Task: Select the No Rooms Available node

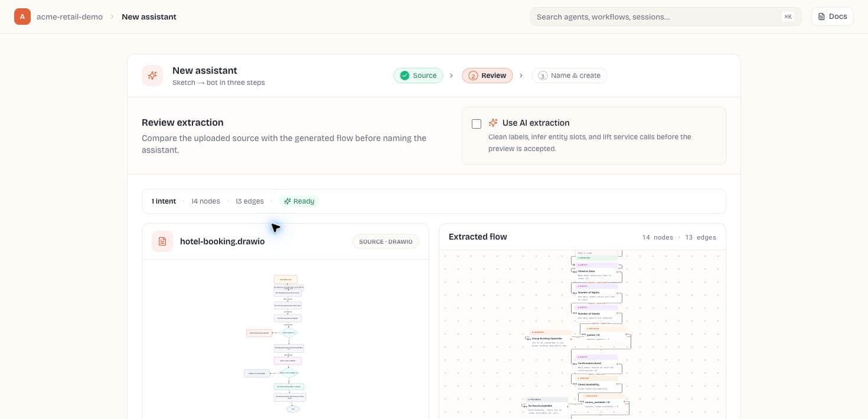Action: (548, 407)
